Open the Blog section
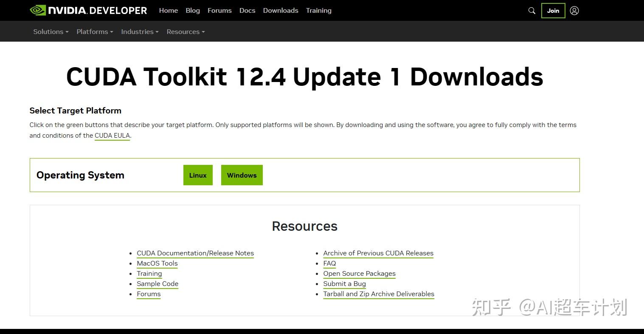This screenshot has height=334, width=644. coord(192,10)
